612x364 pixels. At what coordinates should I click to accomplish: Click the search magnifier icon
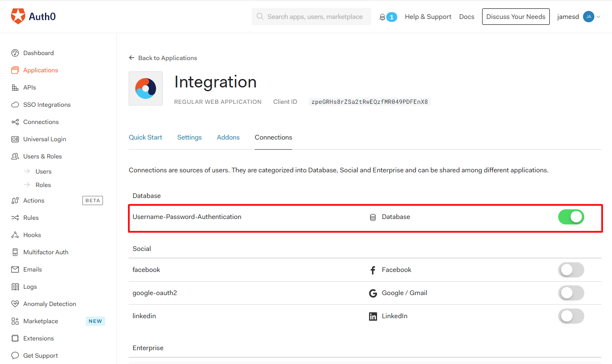(x=260, y=16)
